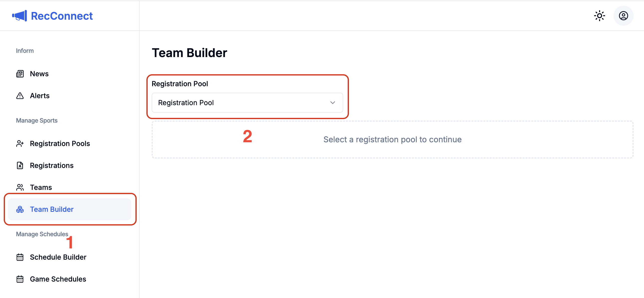Click the Game Schedules calendar icon
Image resolution: width=644 pixels, height=298 pixels.
pyautogui.click(x=20, y=279)
